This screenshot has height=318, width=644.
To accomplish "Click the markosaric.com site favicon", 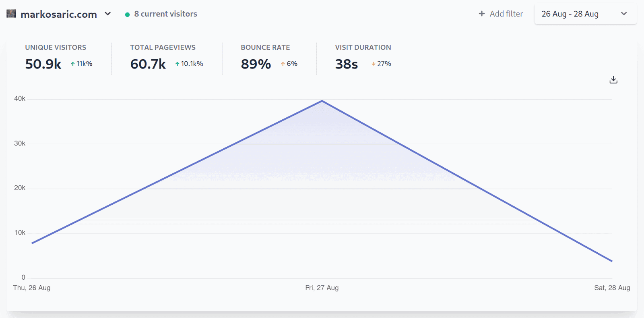I will click(x=11, y=14).
